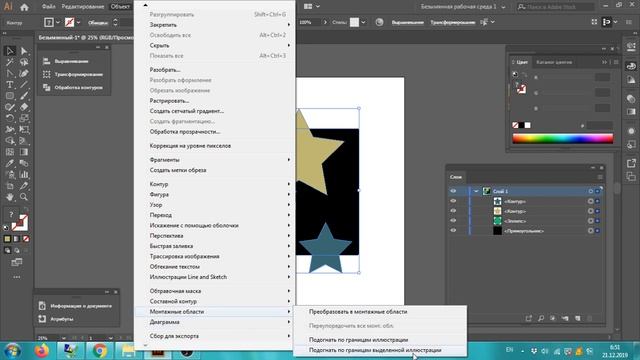Open Информация о документе panel entry

pos(76,306)
